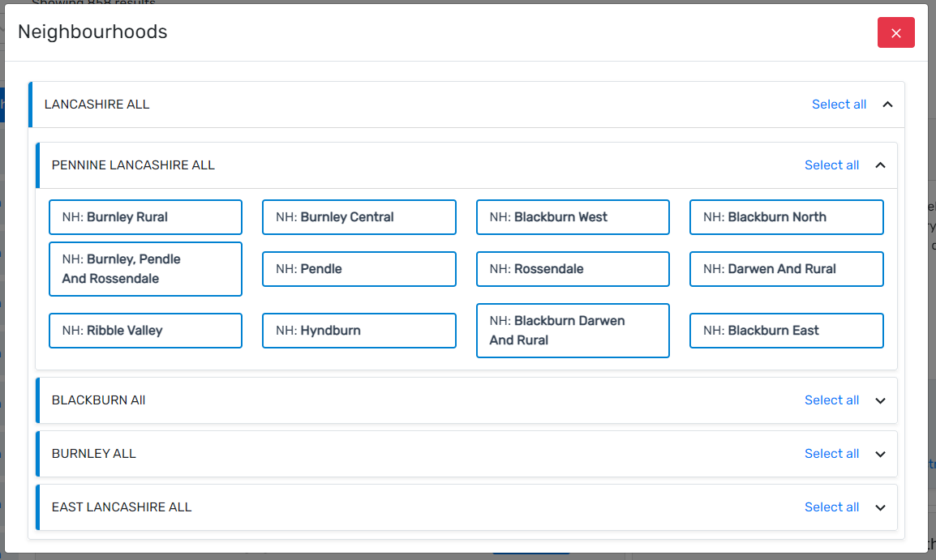Toggle the Burnley Central neighbourhood
Viewport: 936px width, 560px height.
click(x=359, y=217)
